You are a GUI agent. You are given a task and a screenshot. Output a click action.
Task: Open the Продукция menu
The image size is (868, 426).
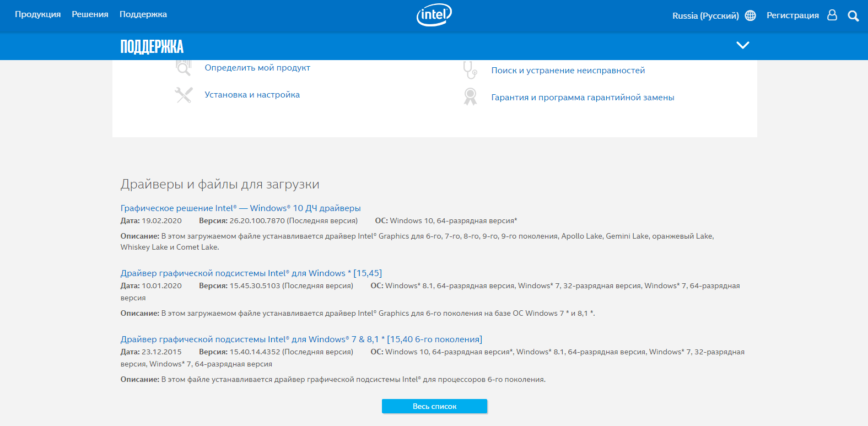(38, 14)
